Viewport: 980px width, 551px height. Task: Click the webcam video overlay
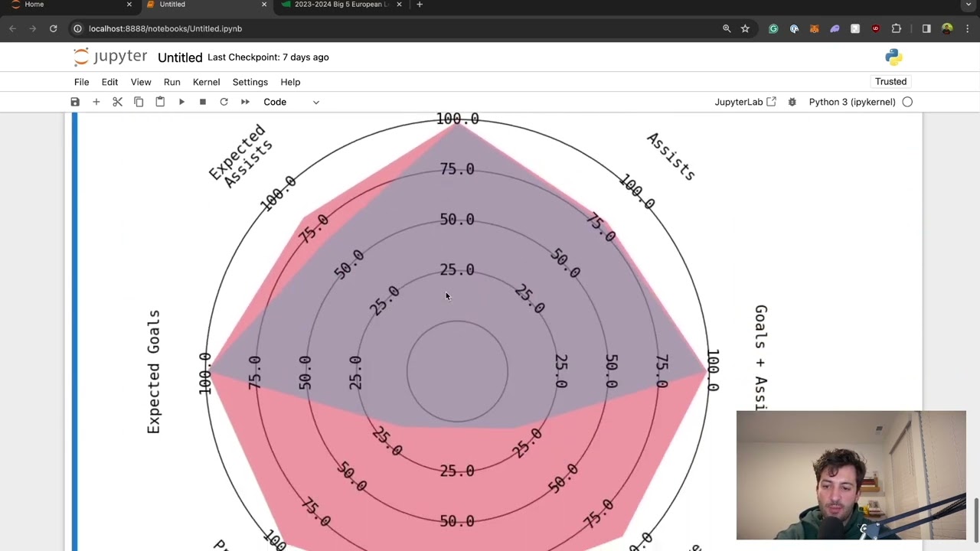[x=851, y=475]
